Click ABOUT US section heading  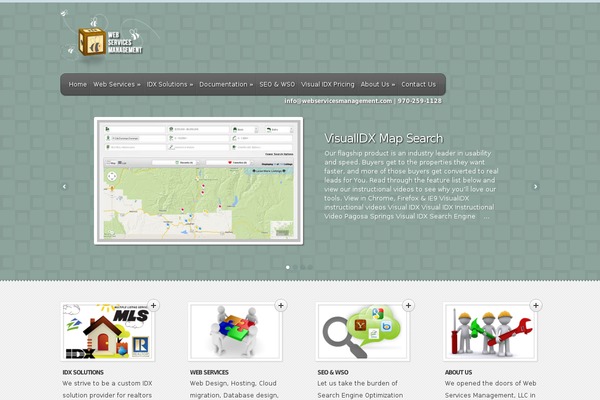[x=458, y=372]
